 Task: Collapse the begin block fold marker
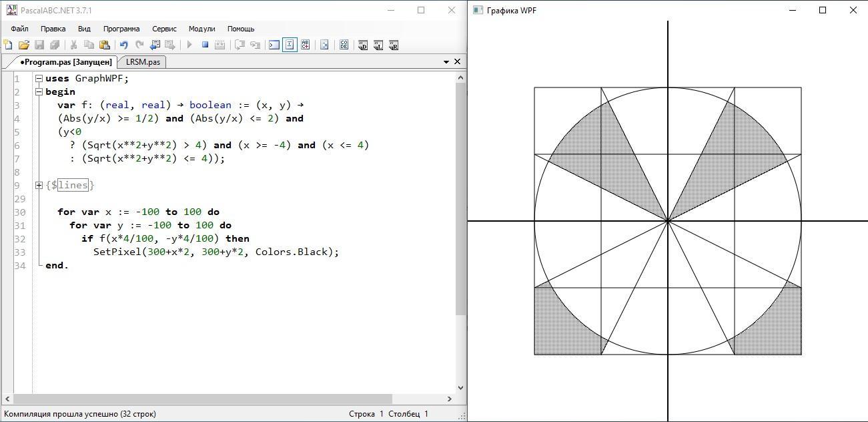point(39,91)
